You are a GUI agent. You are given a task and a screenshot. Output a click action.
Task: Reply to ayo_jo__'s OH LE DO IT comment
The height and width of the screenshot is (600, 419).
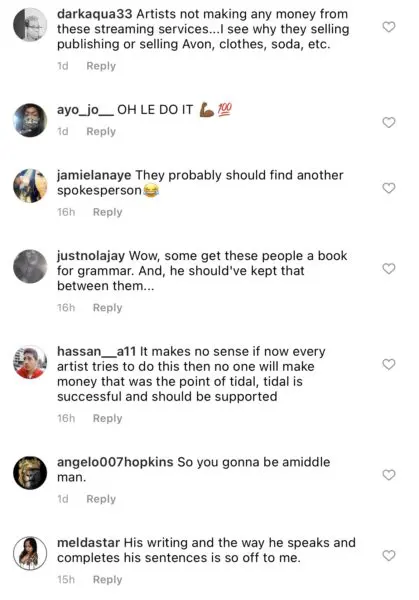click(x=101, y=131)
